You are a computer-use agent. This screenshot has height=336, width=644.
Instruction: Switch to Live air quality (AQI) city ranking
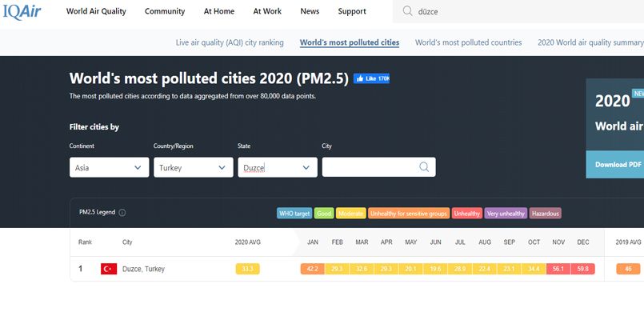pos(230,42)
